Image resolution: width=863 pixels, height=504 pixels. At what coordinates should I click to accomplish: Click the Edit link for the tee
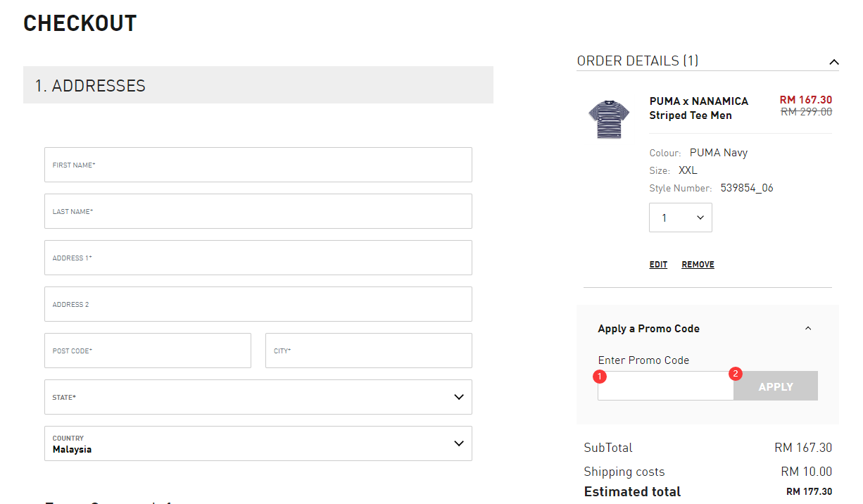pyautogui.click(x=658, y=265)
